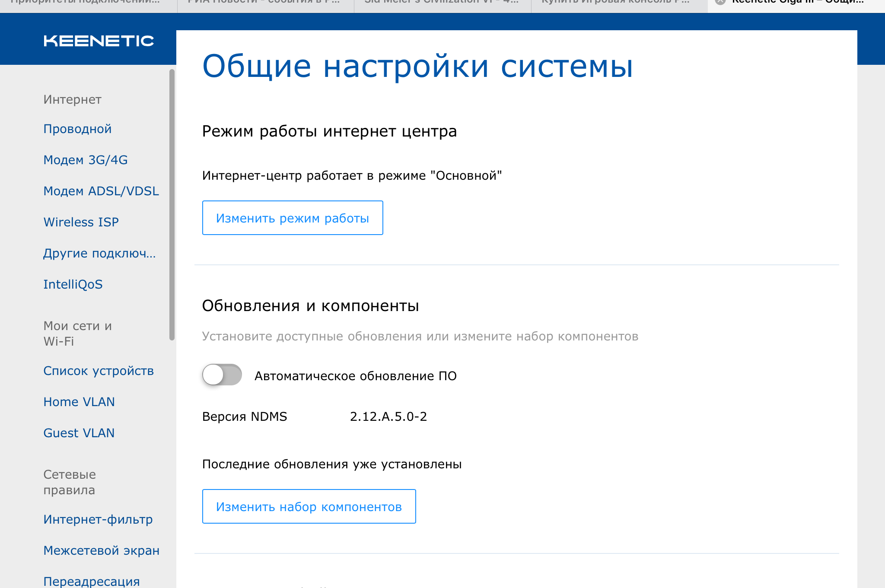
Task: Open Список устройств page
Action: 99,371
